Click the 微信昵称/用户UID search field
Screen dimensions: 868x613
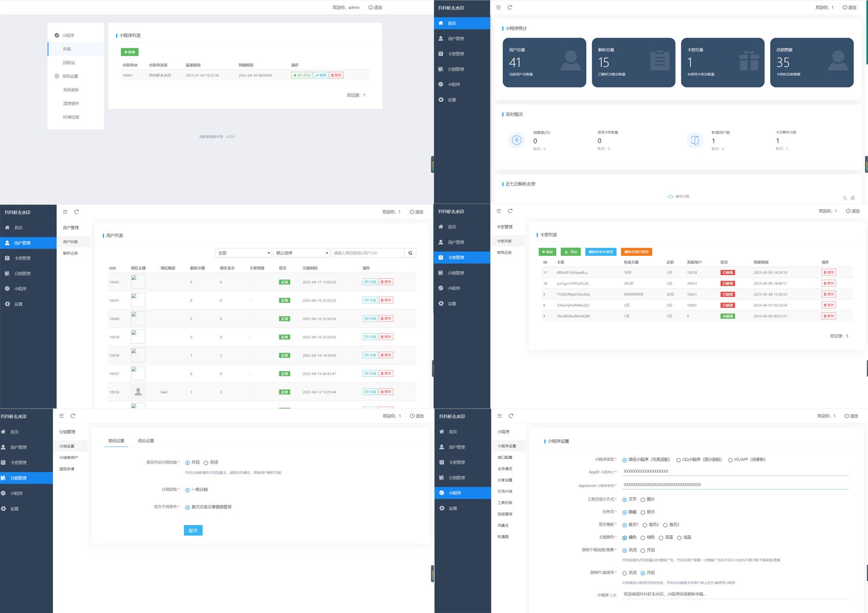[367, 253]
